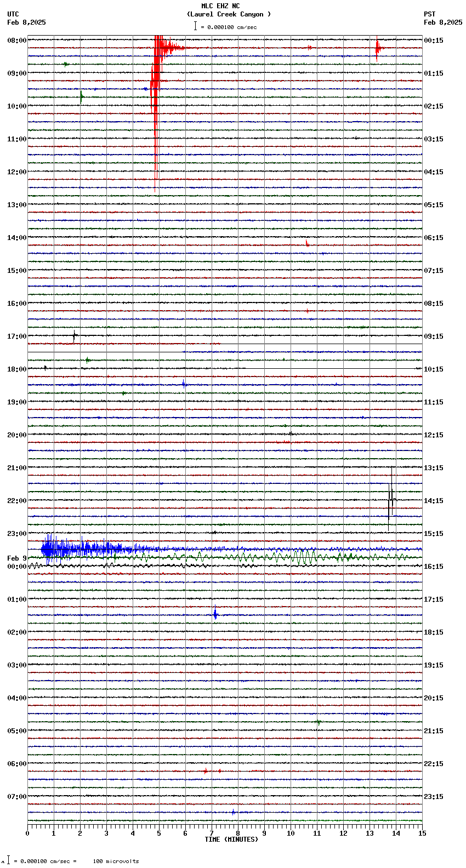Click the '00:15' PST time label

(x=434, y=41)
